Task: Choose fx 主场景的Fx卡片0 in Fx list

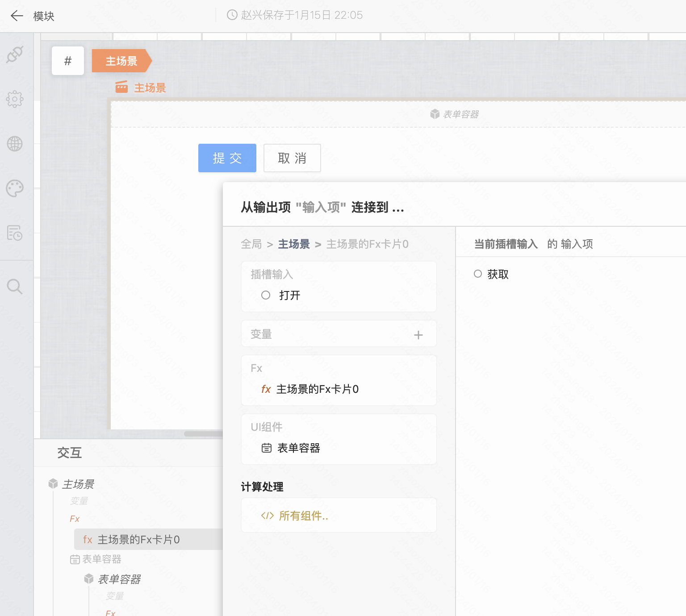Action: point(310,389)
